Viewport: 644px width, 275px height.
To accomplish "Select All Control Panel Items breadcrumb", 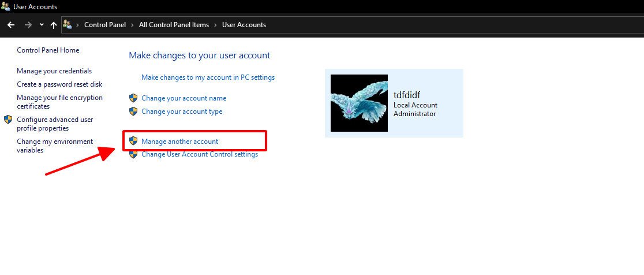I will pos(174,25).
